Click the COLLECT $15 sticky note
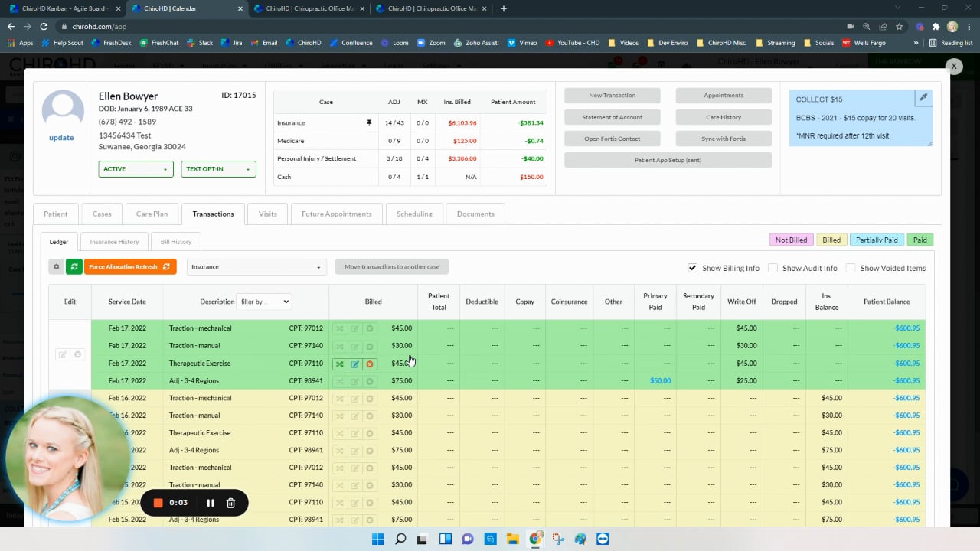Screen dimensions: 980x551 click(x=861, y=118)
